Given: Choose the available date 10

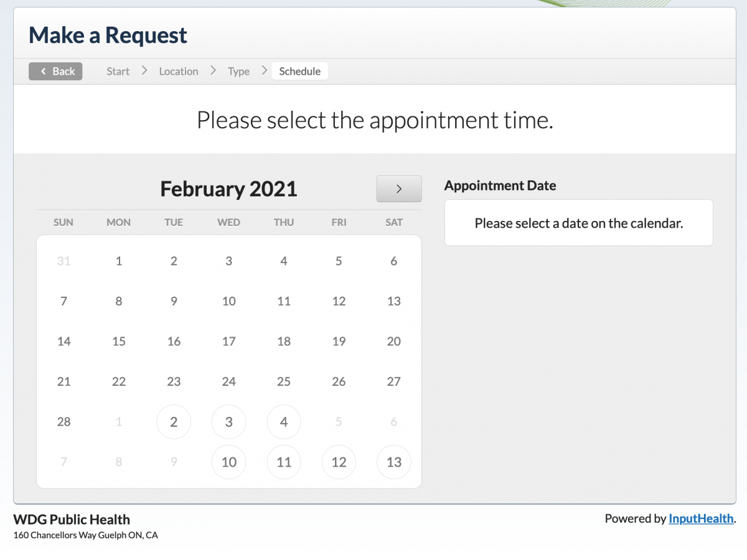Looking at the screenshot, I should pyautogui.click(x=228, y=462).
